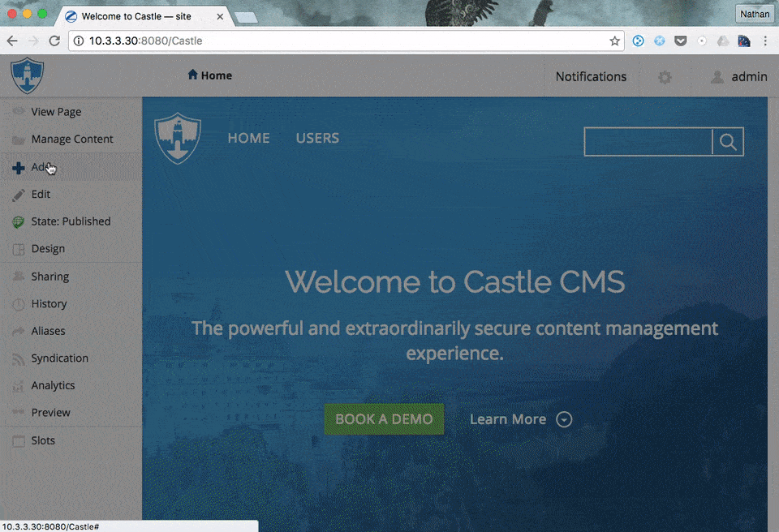
Task: Go to USERS in site navigation
Action: [317, 138]
